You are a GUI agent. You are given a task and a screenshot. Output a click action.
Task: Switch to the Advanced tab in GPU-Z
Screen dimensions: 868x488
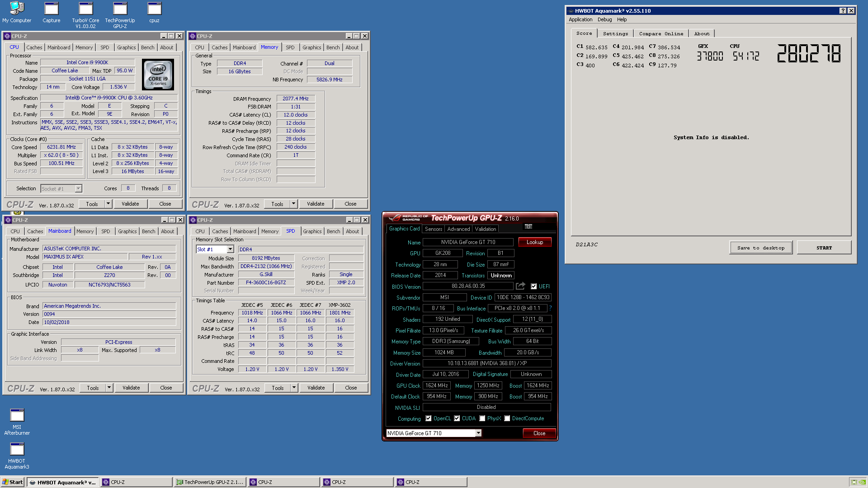458,229
